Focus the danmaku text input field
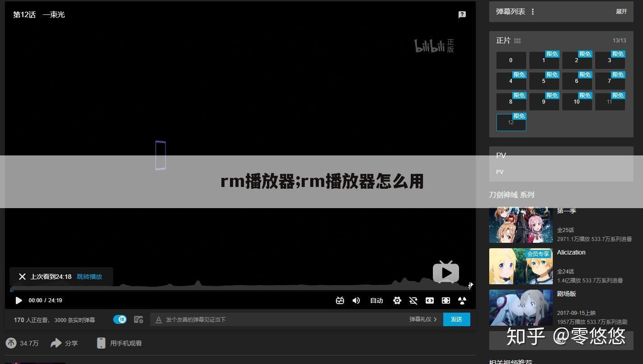The image size is (643, 364). 280,319
